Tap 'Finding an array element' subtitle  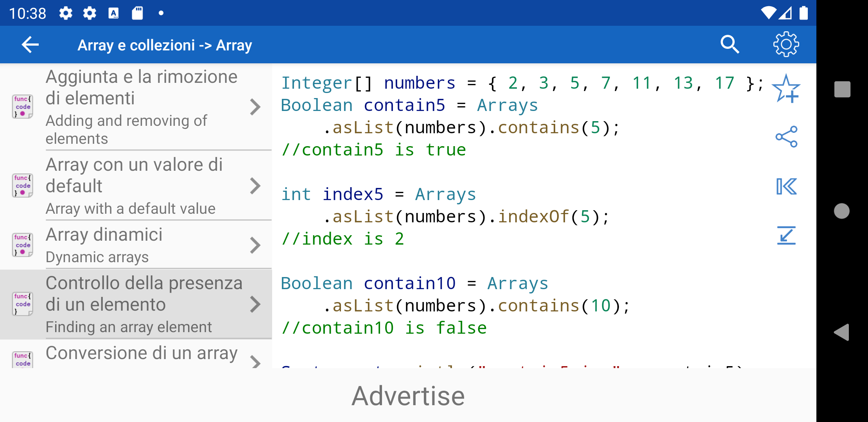pyautogui.click(x=129, y=327)
